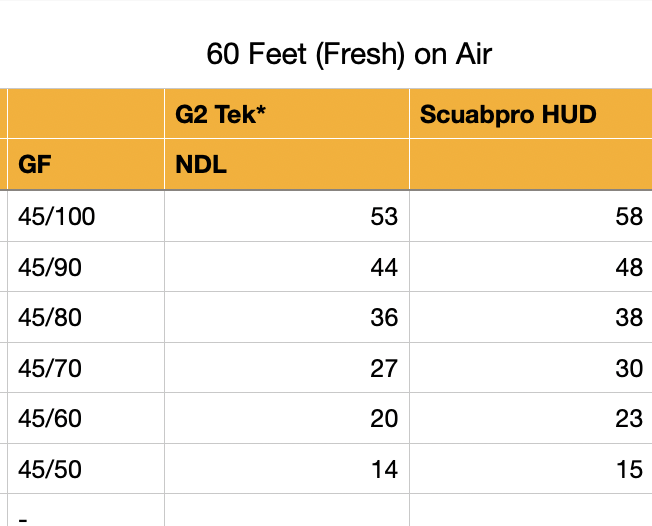Select the cell with value 36
The height and width of the screenshot is (526, 652).
coord(286,318)
